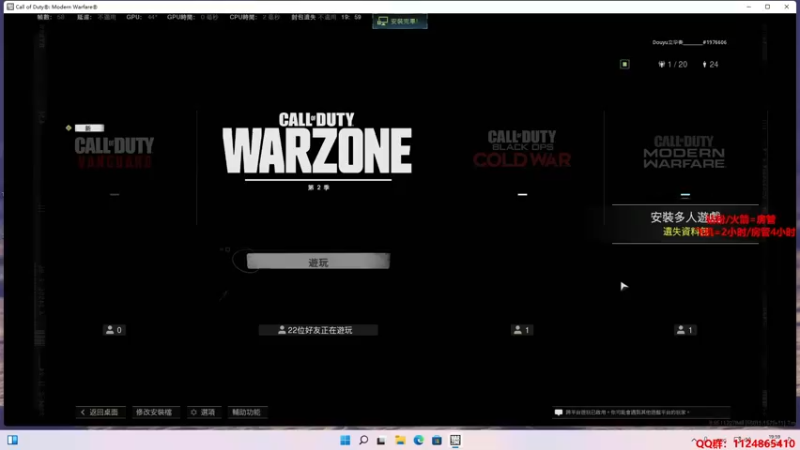The height and width of the screenshot is (450, 800).
Task: Click the 第2季 season label under Warzone
Action: 318,188
